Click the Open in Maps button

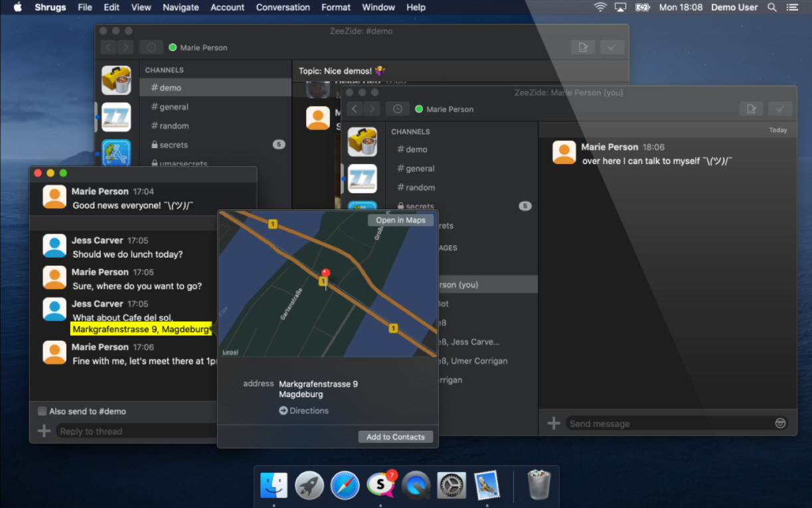coord(400,220)
